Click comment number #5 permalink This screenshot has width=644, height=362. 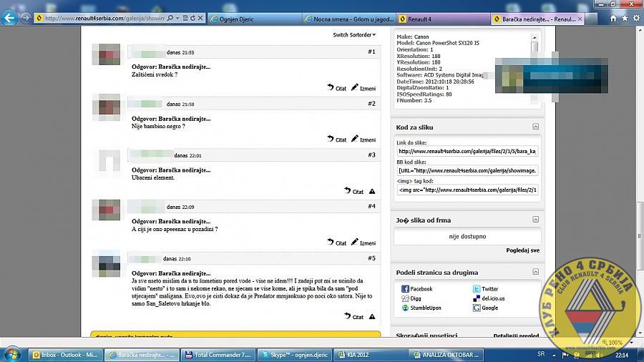coord(371,258)
